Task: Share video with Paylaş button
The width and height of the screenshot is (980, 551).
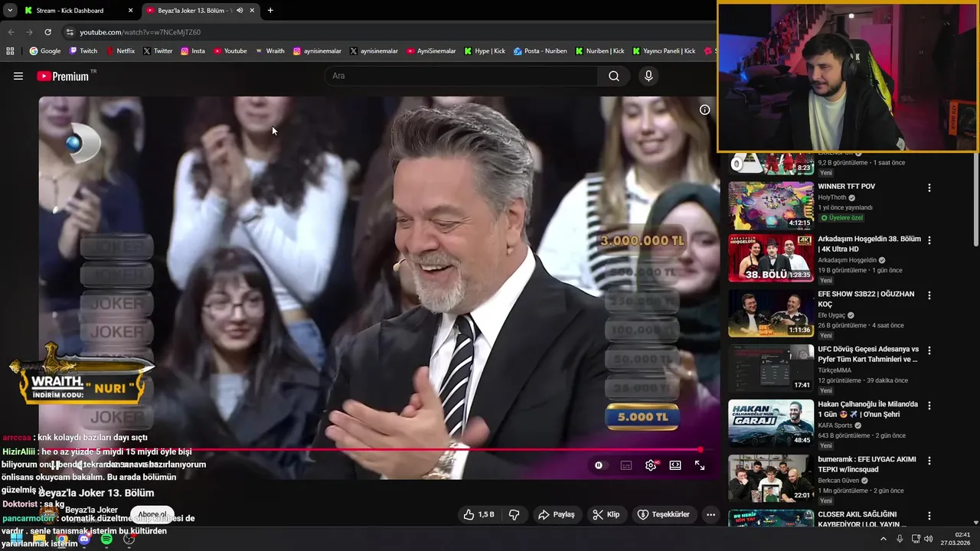Action: coord(557,514)
